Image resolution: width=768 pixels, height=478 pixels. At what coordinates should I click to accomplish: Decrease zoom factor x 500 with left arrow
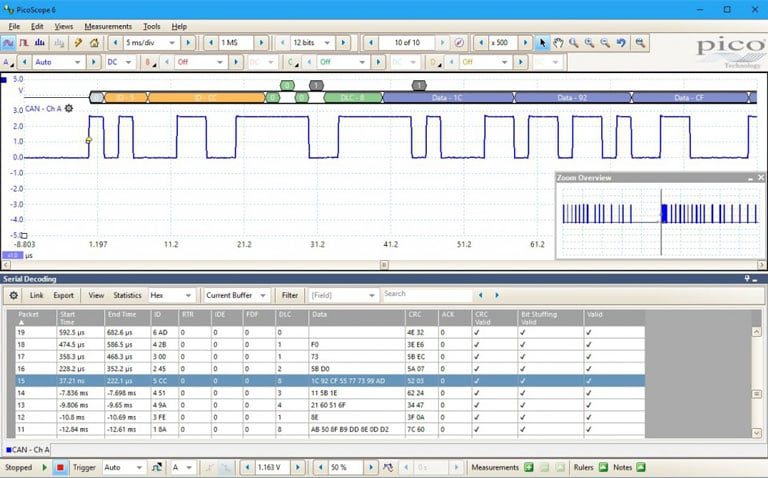(481, 43)
